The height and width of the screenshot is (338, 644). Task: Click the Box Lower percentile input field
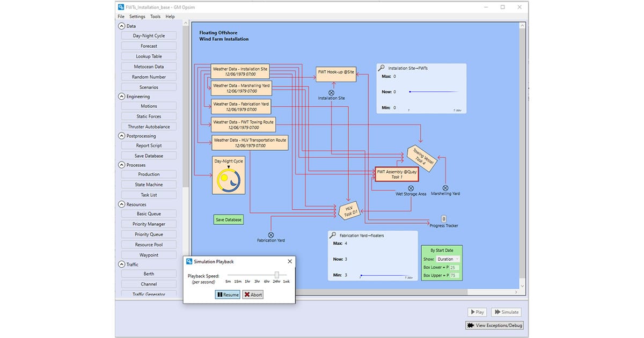tap(454, 267)
